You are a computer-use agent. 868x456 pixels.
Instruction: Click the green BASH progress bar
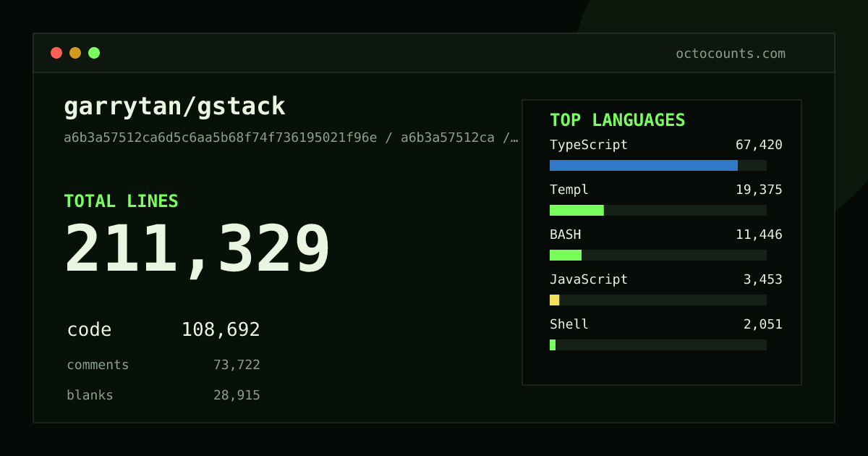(566, 255)
